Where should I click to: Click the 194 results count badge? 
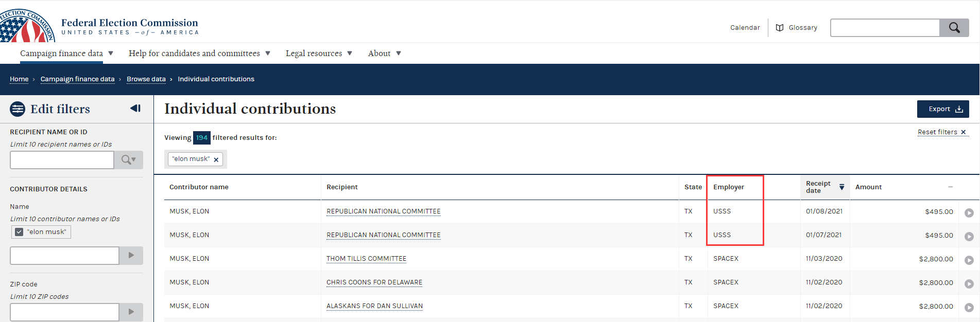pyautogui.click(x=202, y=138)
